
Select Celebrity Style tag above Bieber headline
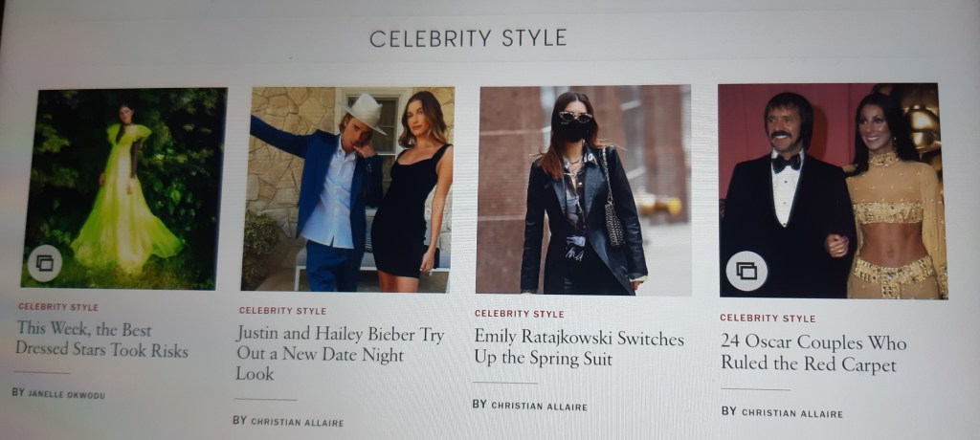click(282, 311)
